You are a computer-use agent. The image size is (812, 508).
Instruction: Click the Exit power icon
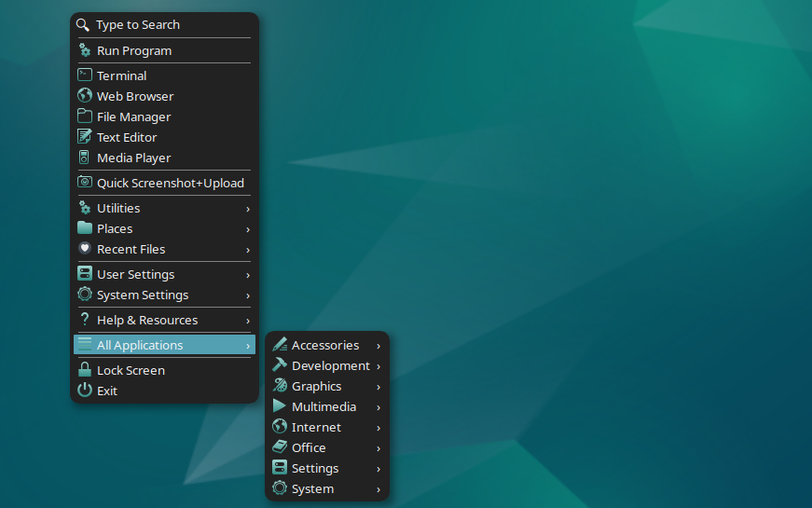(85, 390)
